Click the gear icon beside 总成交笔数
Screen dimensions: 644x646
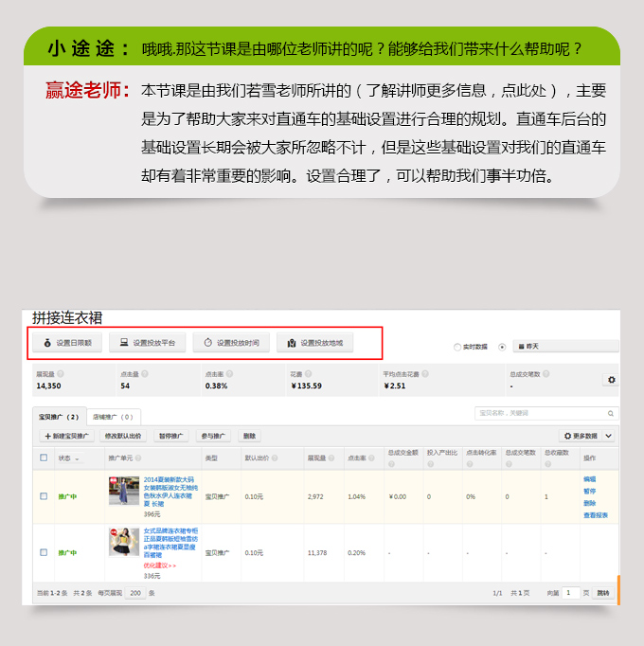pyautogui.click(x=612, y=380)
